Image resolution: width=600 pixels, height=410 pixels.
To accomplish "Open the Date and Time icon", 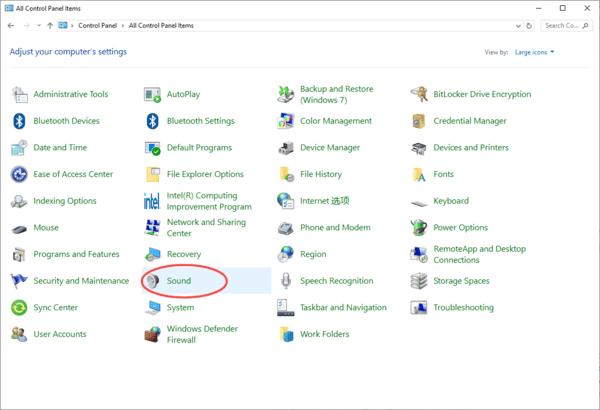I will pos(19,148).
